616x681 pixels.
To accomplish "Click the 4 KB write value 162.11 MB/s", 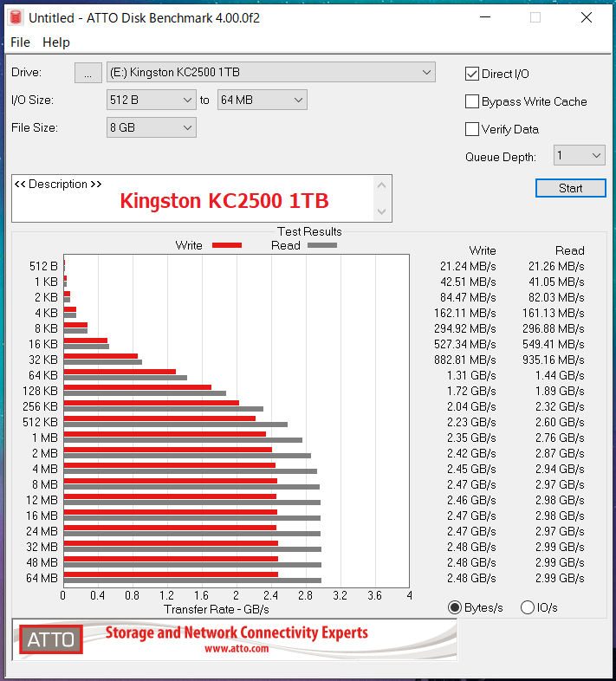I will click(465, 313).
